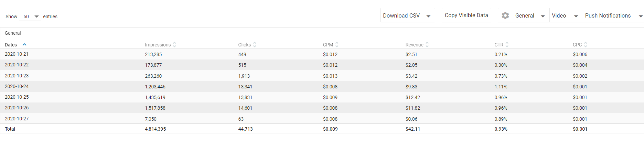Click the settings gear icon
Screen dimensions: 644x152
point(505,15)
